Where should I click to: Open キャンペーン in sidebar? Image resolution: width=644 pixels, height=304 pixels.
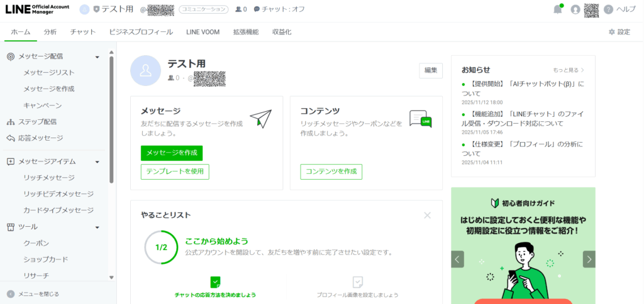(43, 106)
